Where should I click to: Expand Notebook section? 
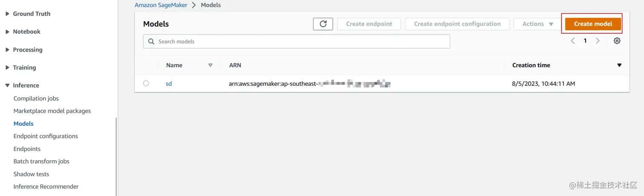pos(8,31)
